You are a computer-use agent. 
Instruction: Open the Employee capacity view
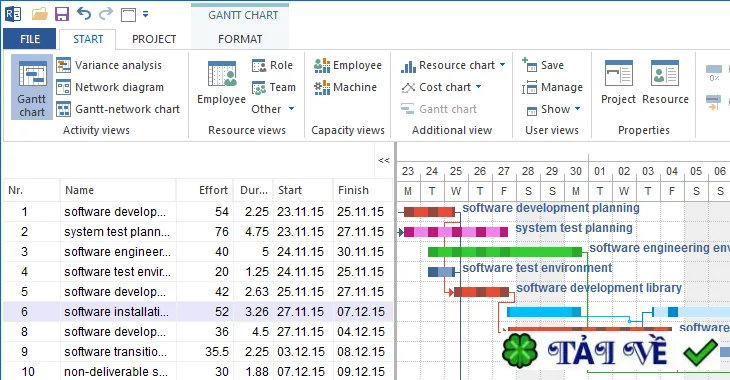348,65
